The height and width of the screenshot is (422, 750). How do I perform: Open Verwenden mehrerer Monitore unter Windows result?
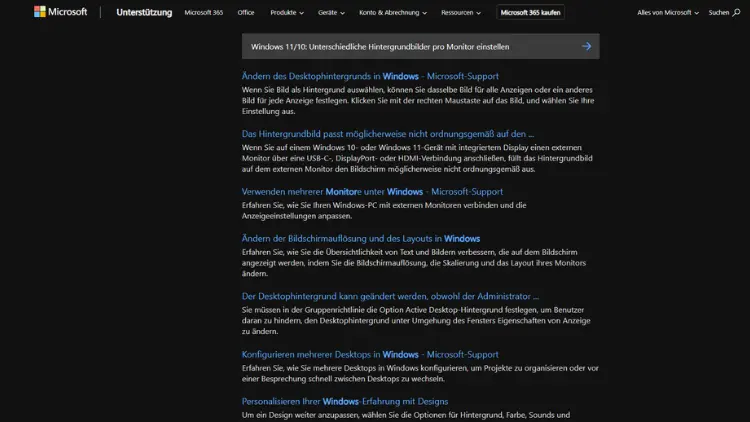372,191
